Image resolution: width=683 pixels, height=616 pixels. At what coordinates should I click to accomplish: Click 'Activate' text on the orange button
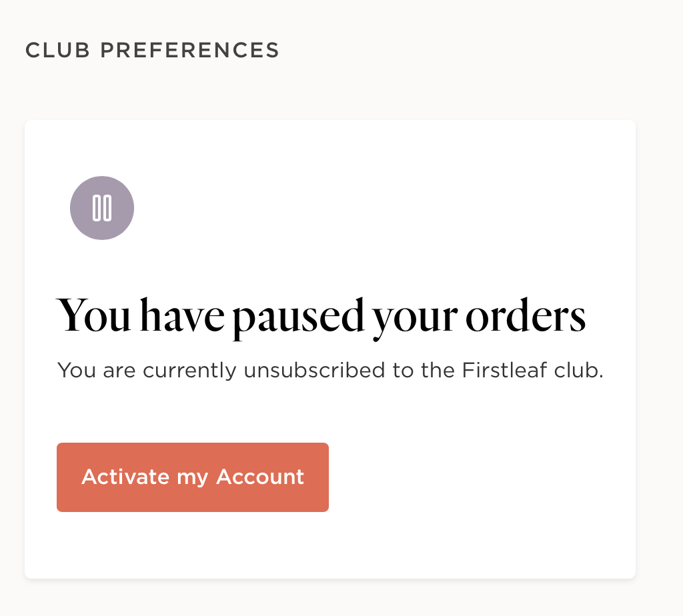click(125, 477)
